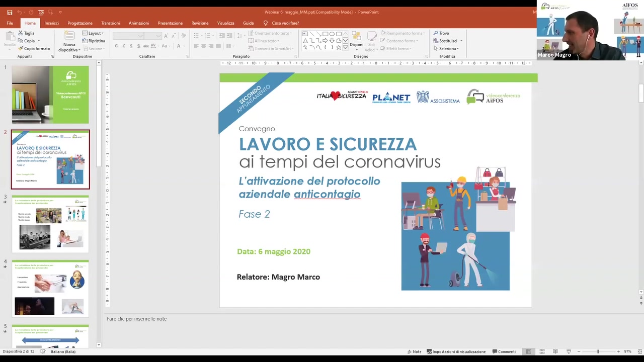
Task: Select the isosceles triangle shape in gallery
Action: 305,41
